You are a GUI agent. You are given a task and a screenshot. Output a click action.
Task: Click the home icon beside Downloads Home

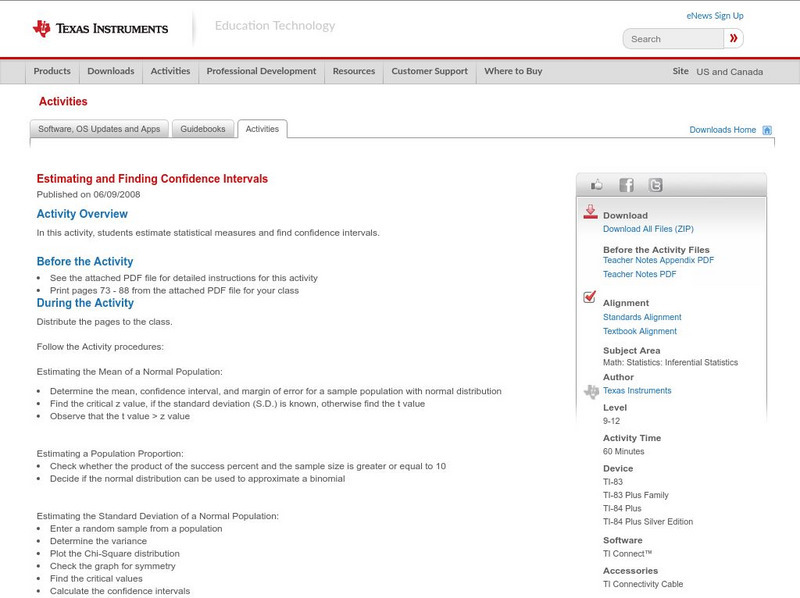pos(767,130)
